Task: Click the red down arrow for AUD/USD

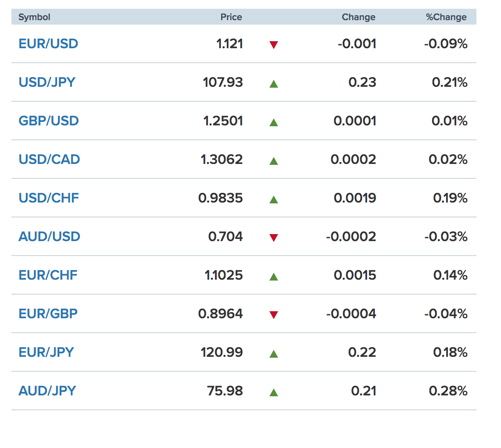Action: tap(273, 238)
